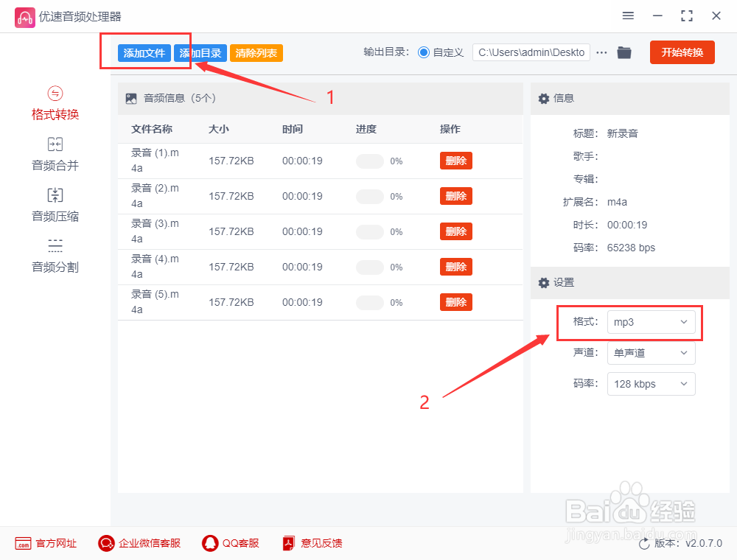Viewport: 737px width, 560px height.
Task: Select the 自定义 output directory radio button
Action: point(424,52)
